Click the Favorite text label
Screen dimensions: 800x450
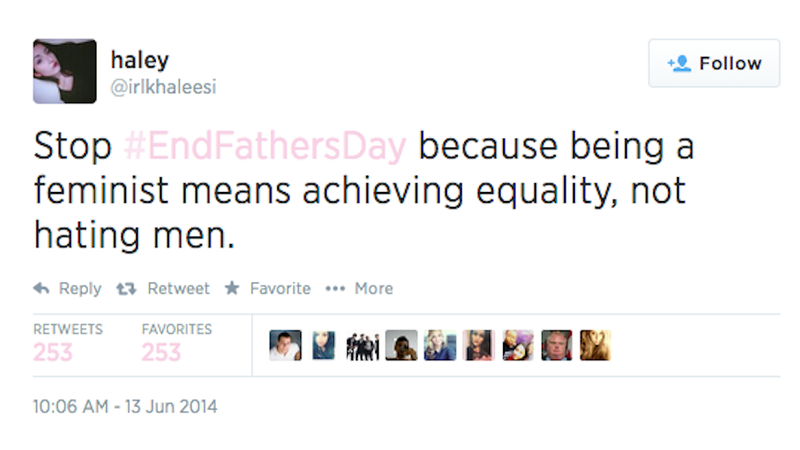280,289
